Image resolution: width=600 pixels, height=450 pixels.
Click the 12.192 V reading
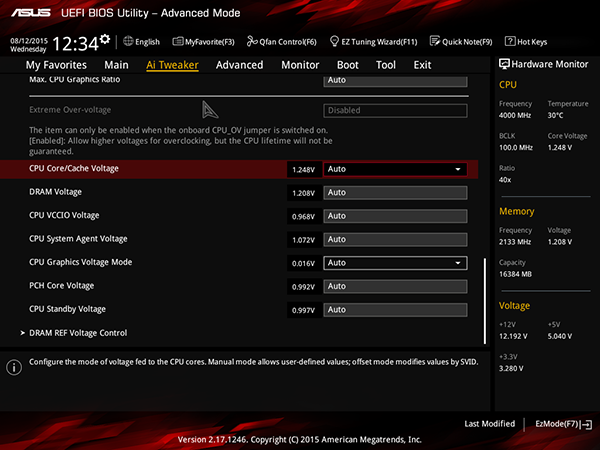[514, 336]
